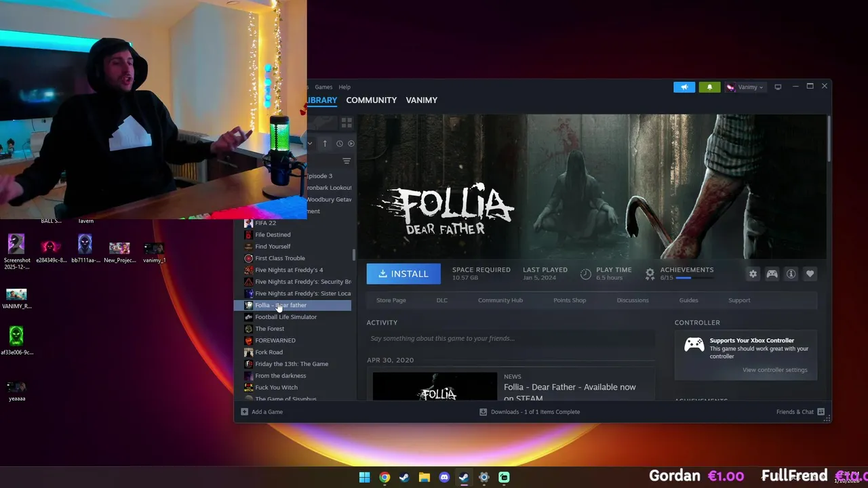Click the Downloads tray icon
This screenshot has height=488, width=868.
click(x=484, y=411)
